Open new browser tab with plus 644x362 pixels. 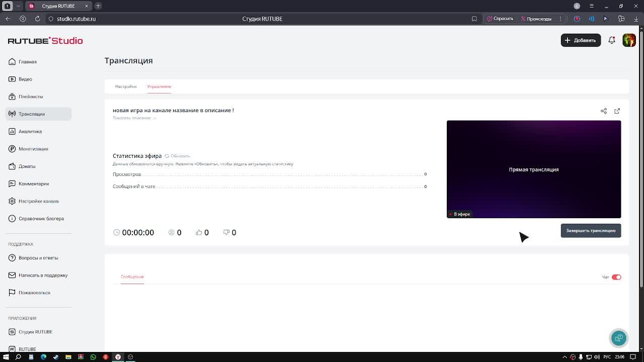tap(98, 6)
